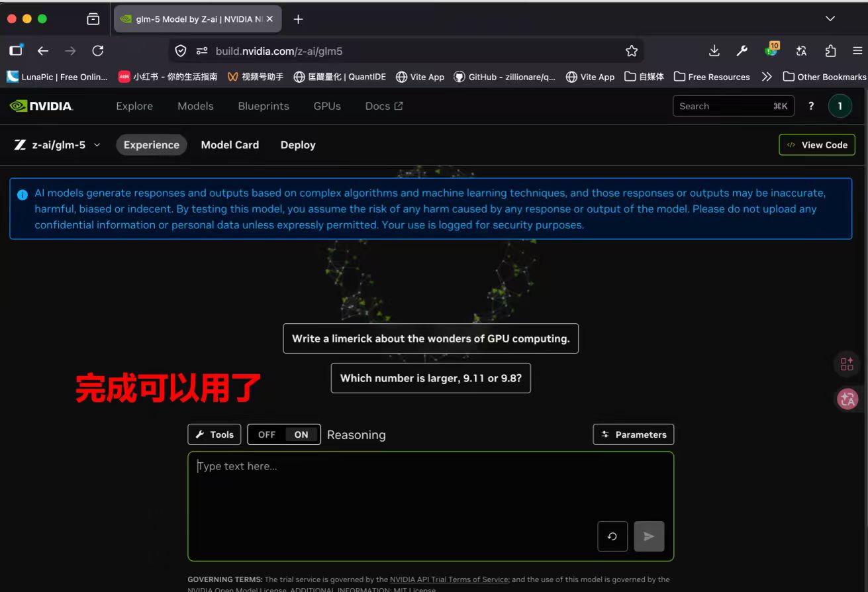
Task: Show more bookmarks with double chevron
Action: click(x=767, y=77)
